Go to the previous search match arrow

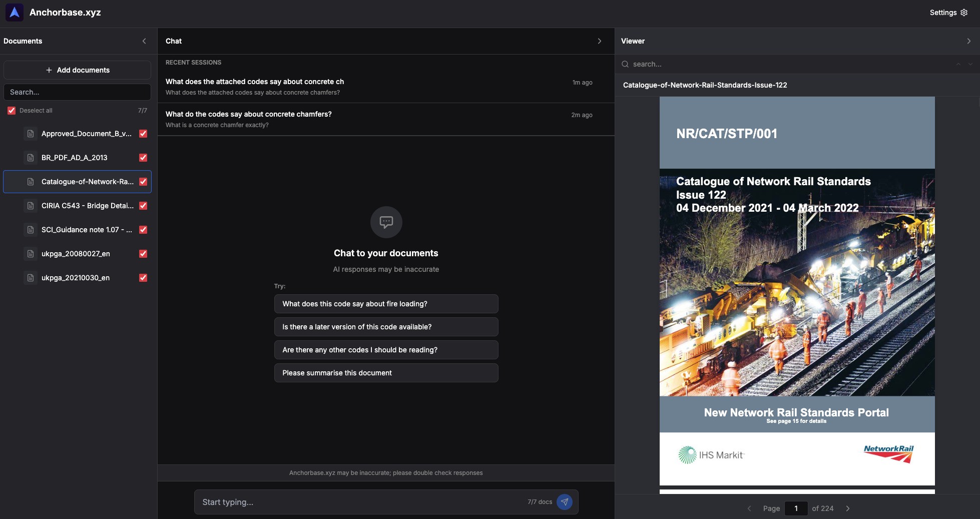pyautogui.click(x=958, y=64)
